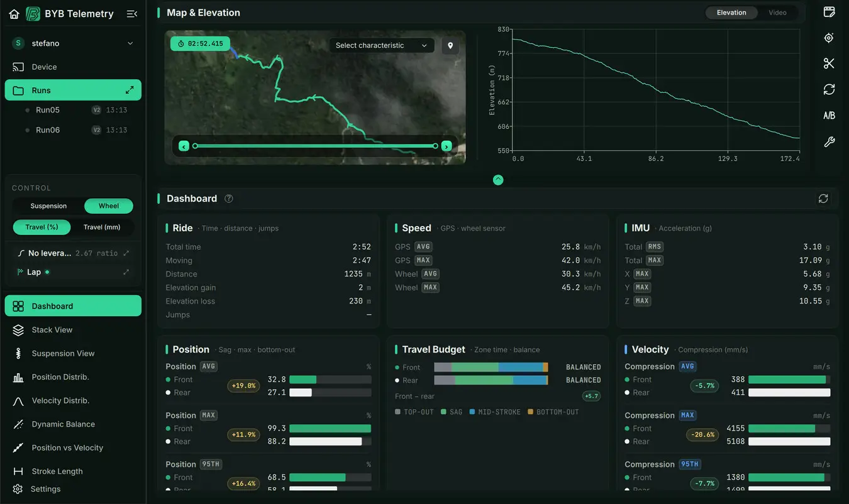Image resolution: width=849 pixels, height=504 pixels.
Task: Collapse the sidebar with the menu icon
Action: pos(132,14)
